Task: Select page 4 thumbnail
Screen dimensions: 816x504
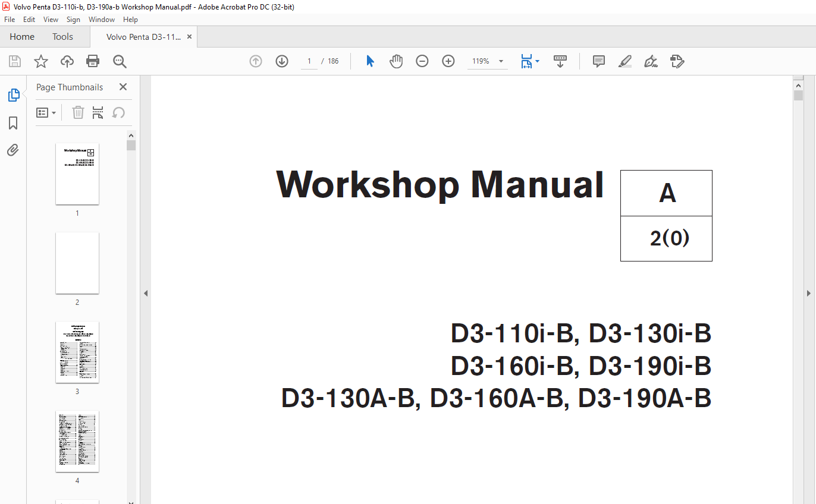Action: click(77, 441)
